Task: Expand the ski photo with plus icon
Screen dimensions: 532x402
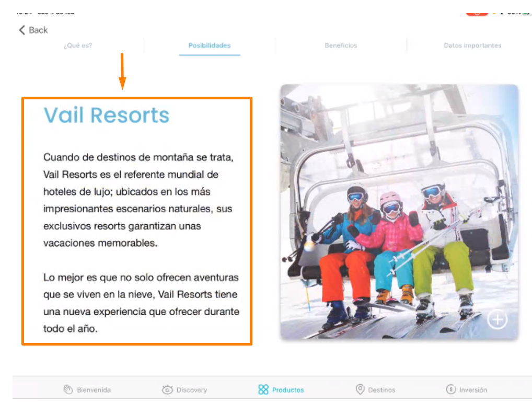Action: pyautogui.click(x=498, y=319)
